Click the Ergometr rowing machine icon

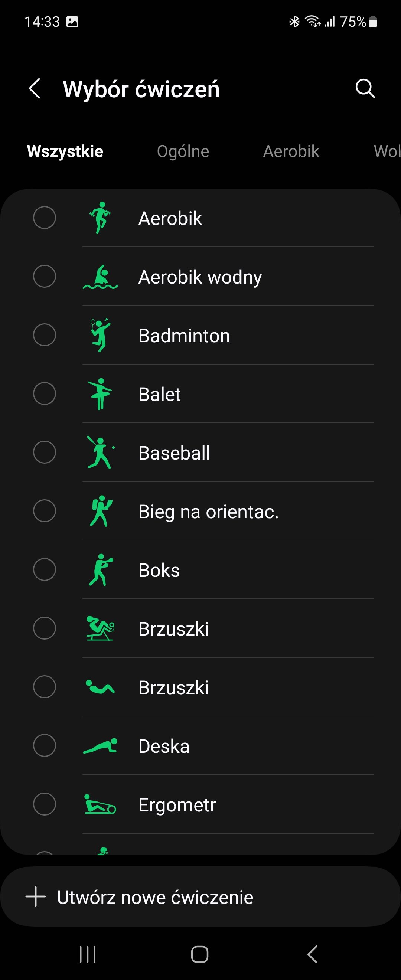tap(100, 804)
